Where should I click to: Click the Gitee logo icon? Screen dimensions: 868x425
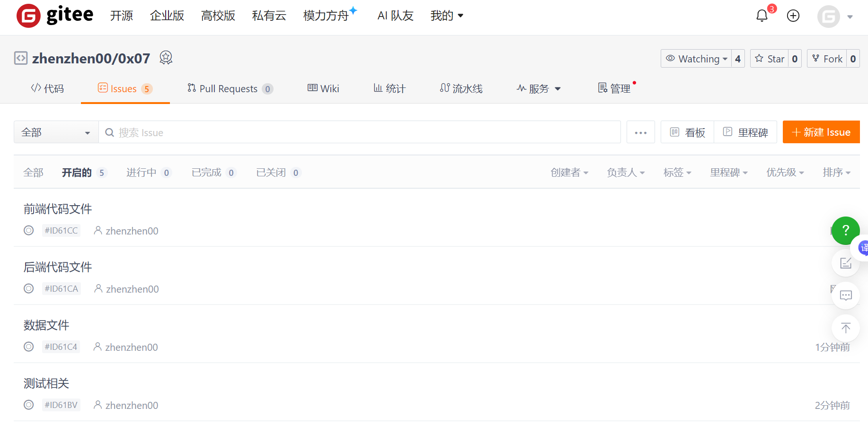[28, 16]
